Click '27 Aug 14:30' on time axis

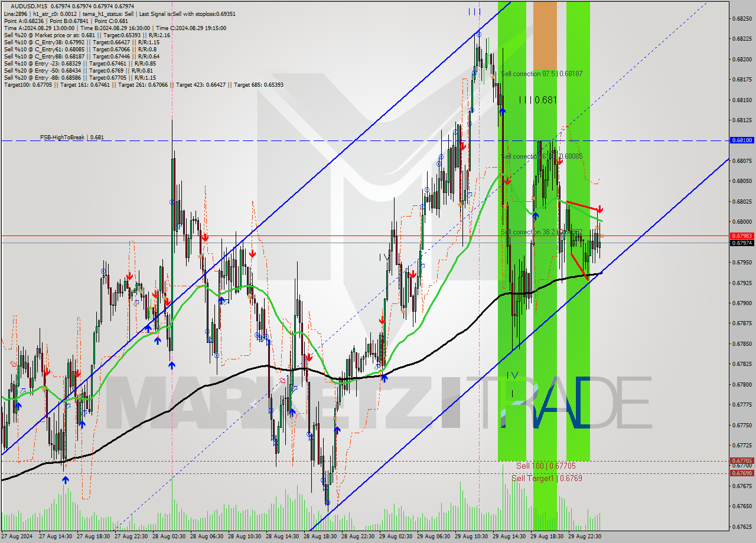pyautogui.click(x=56, y=537)
